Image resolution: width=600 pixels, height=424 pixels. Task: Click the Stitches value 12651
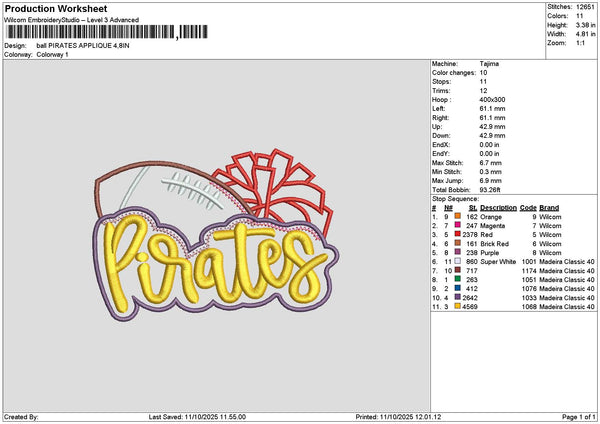pyautogui.click(x=585, y=7)
